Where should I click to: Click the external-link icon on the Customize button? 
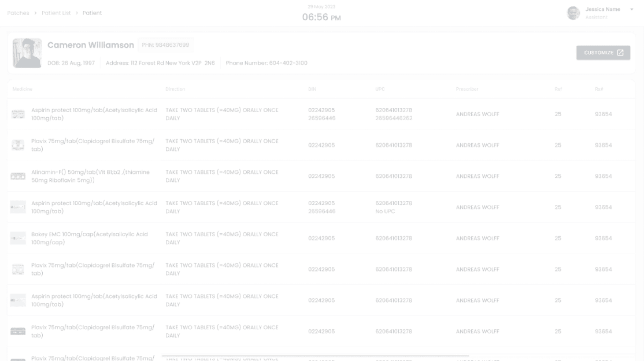click(620, 52)
